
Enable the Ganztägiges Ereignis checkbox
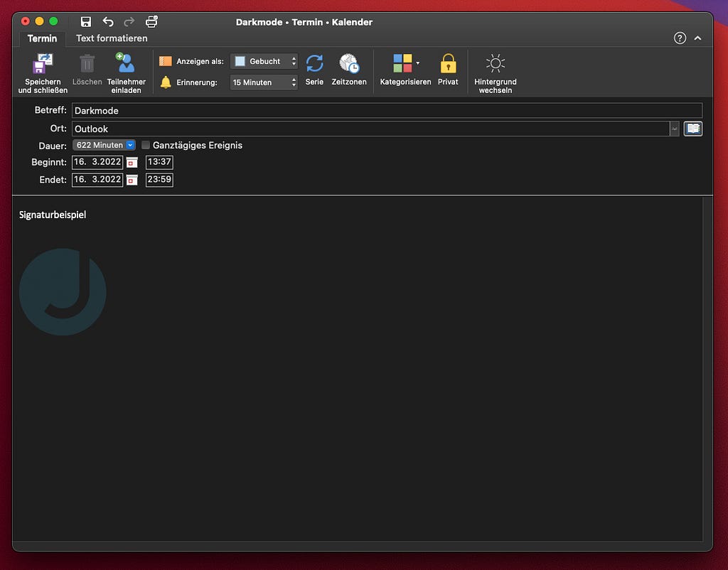(145, 145)
